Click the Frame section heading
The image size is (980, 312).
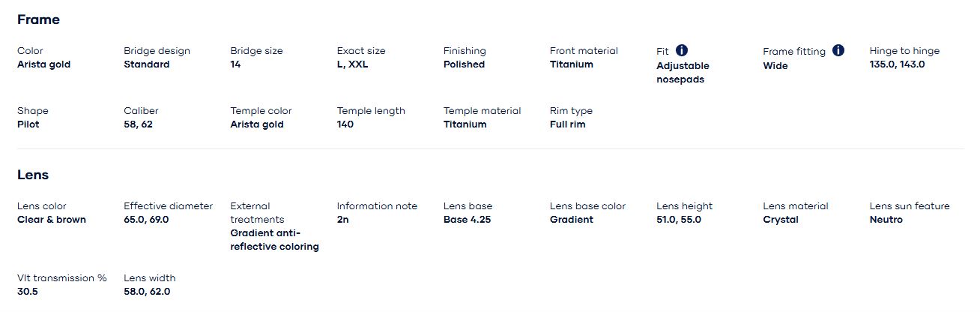tap(38, 19)
